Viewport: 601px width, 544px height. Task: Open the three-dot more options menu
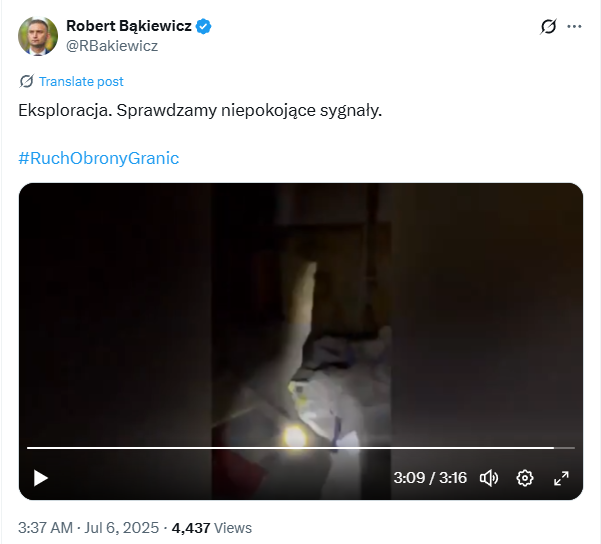click(x=574, y=26)
